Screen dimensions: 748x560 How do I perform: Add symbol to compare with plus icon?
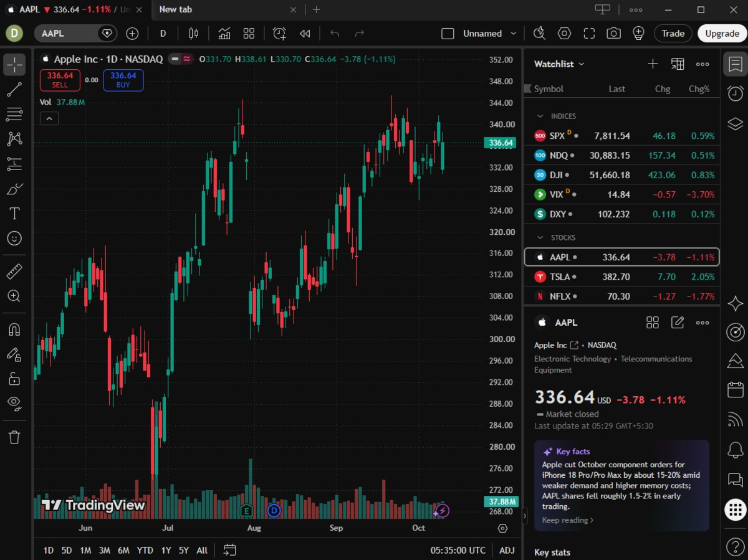(132, 34)
